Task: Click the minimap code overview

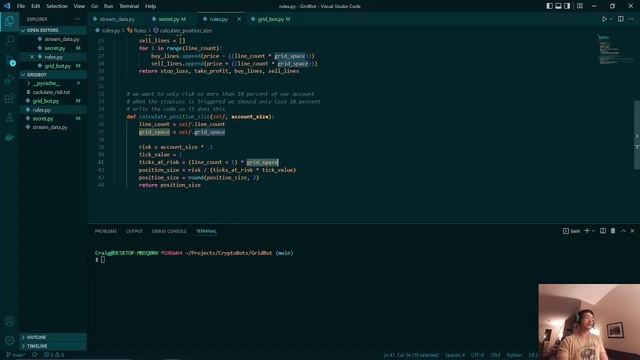Action: click(616, 50)
